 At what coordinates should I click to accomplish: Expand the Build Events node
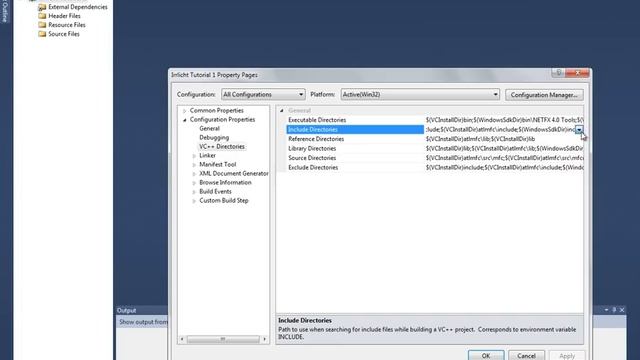tap(194, 192)
